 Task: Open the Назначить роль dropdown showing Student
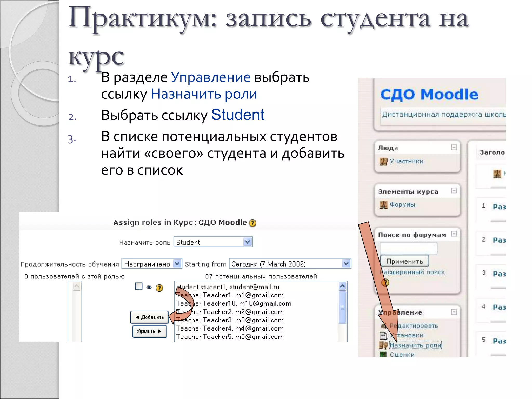[x=213, y=242]
